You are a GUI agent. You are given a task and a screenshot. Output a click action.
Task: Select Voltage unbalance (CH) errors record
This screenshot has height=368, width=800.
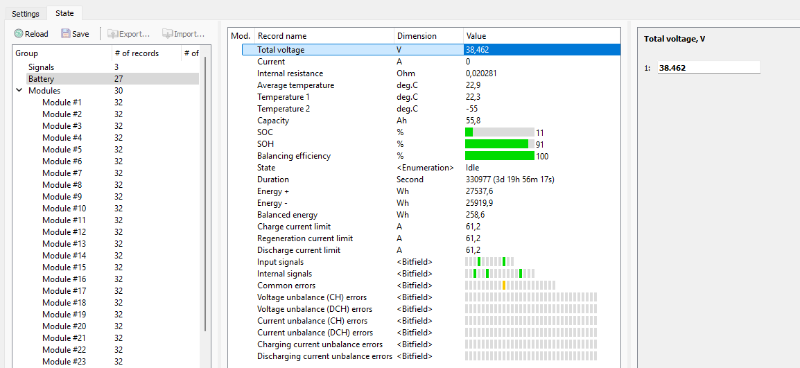point(431,297)
